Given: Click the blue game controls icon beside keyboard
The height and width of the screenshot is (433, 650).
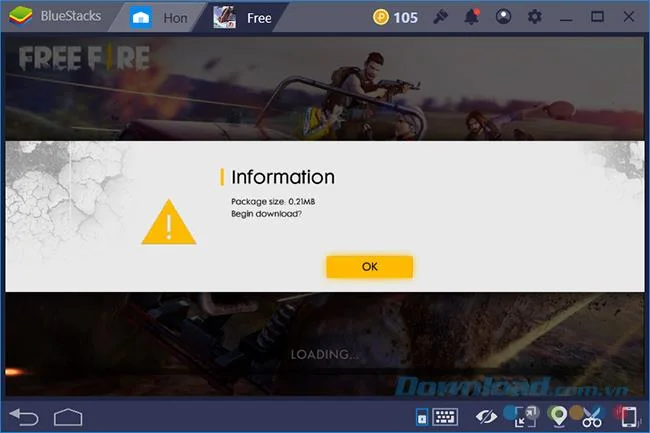Looking at the screenshot, I should click(x=422, y=417).
